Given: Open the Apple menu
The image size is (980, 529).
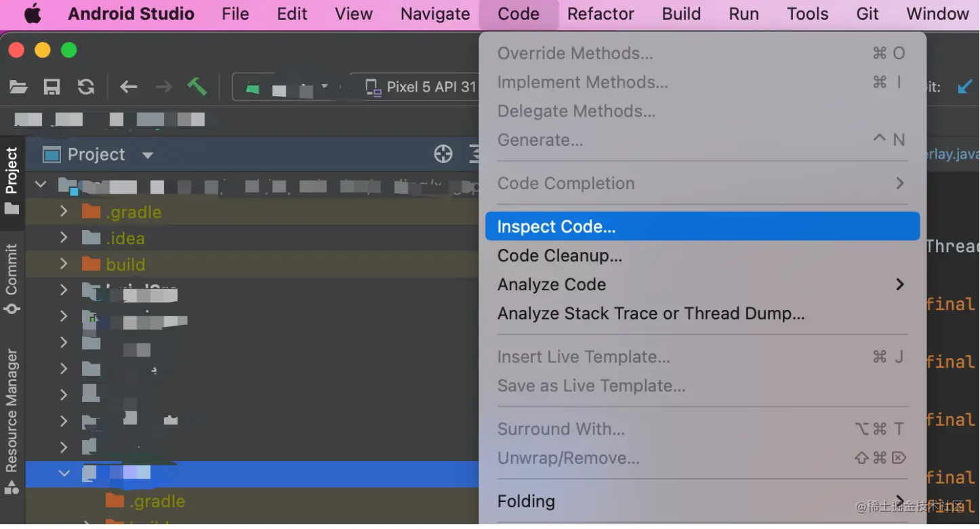Looking at the screenshot, I should click(33, 14).
